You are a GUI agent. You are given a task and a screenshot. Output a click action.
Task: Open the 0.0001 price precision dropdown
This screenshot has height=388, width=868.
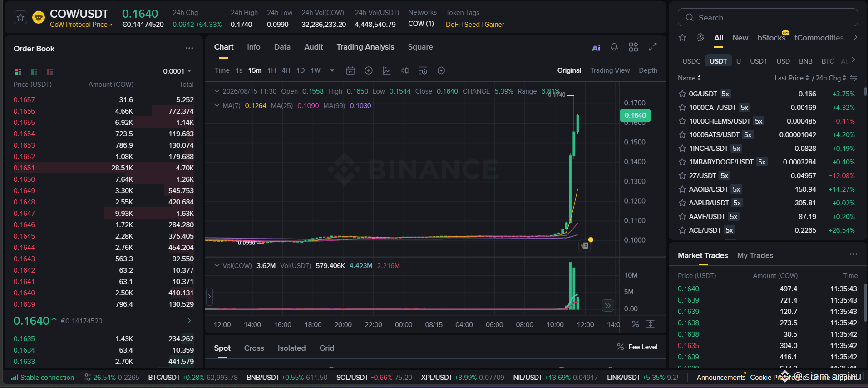[177, 71]
